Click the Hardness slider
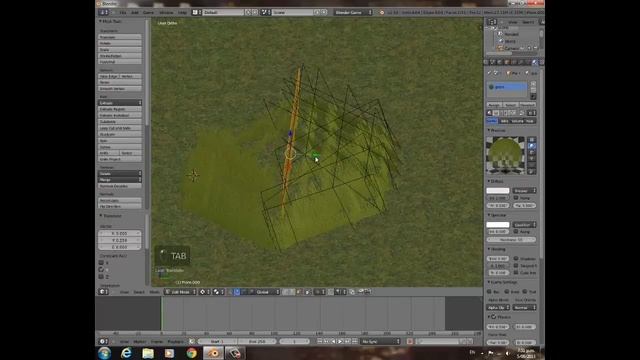Image resolution: width=640 pixels, height=360 pixels. 511,240
